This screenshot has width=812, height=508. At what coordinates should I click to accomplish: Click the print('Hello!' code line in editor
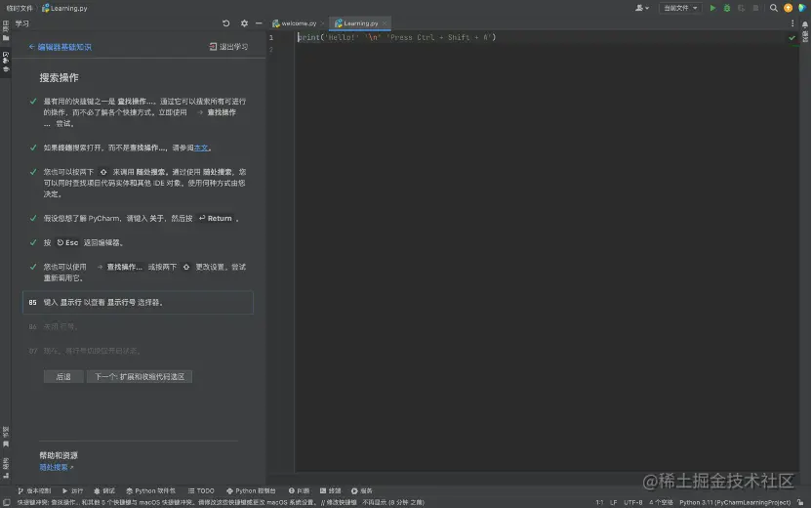click(396, 37)
